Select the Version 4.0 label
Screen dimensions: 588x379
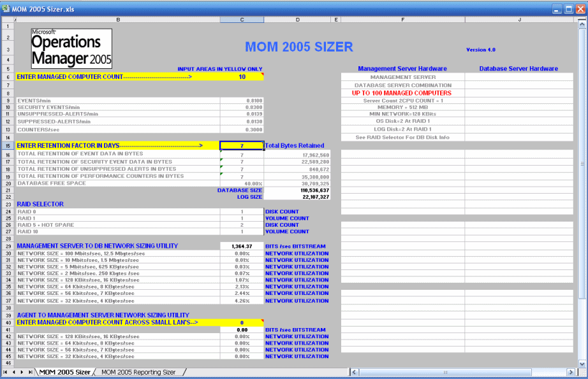[x=481, y=50]
